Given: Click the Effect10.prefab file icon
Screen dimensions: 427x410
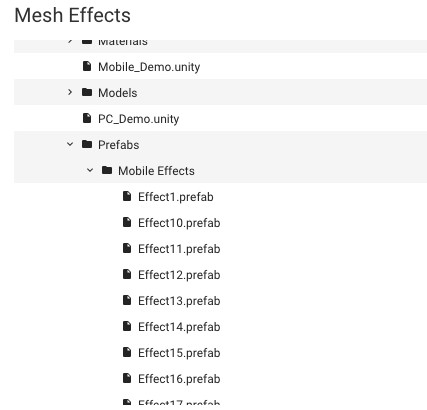Looking at the screenshot, I should coord(127,222).
